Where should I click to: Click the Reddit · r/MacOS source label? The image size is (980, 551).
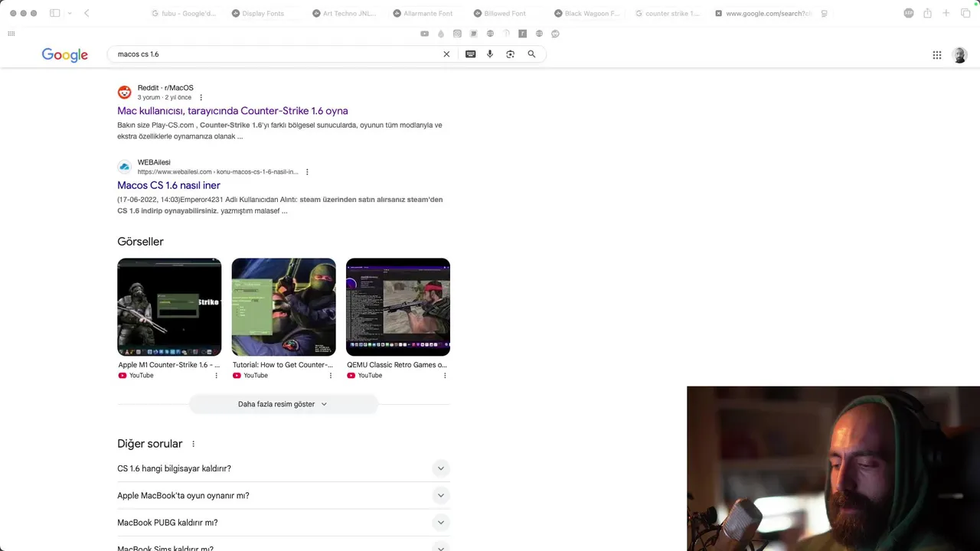(165, 88)
